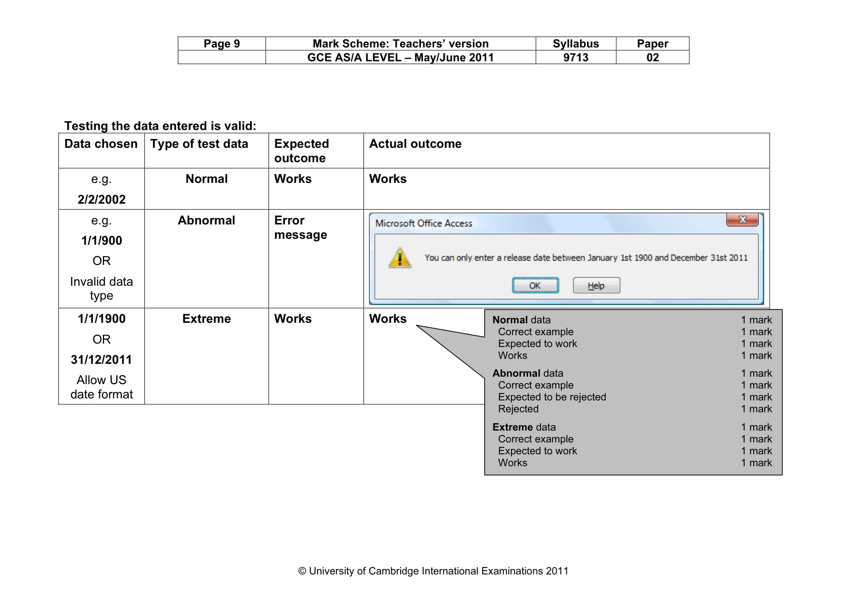Click the Help button in dialog
The width and height of the screenshot is (868, 613).
(x=596, y=285)
